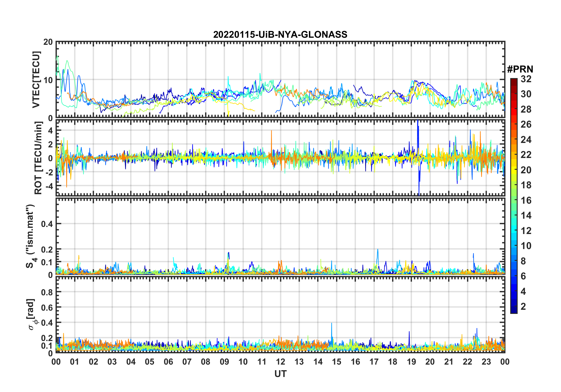Select PRN colorbar tick label 10
This screenshot has width=561, height=392.
point(526,246)
